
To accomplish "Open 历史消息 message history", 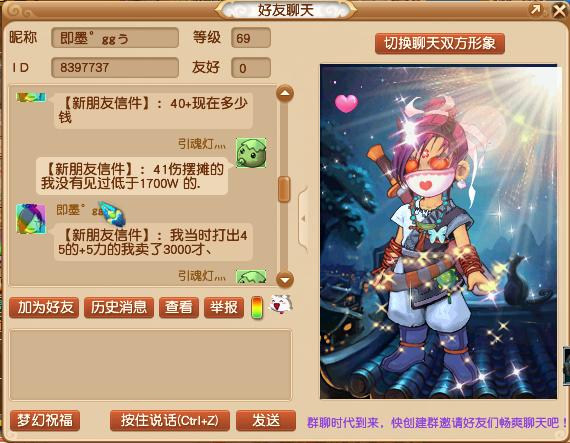I will click(x=119, y=307).
